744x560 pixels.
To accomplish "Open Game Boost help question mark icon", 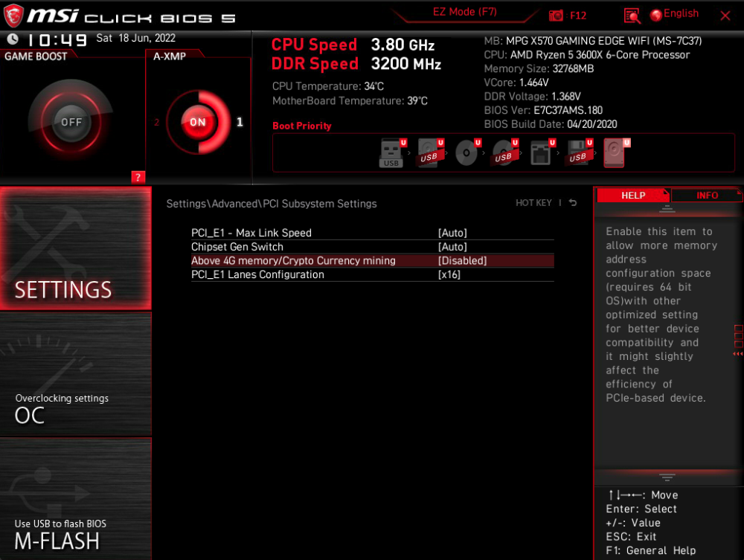I will click(x=138, y=177).
